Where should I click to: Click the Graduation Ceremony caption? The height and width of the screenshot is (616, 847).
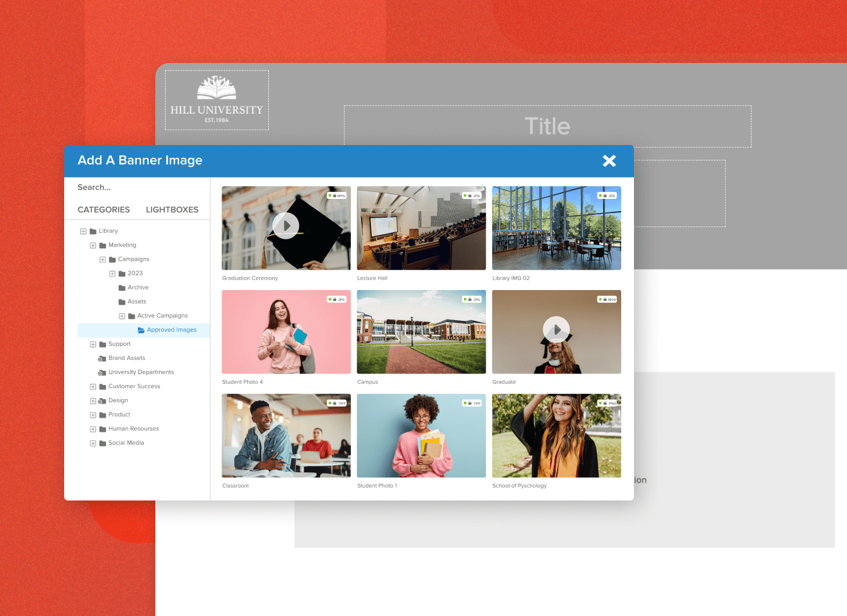pos(250,278)
